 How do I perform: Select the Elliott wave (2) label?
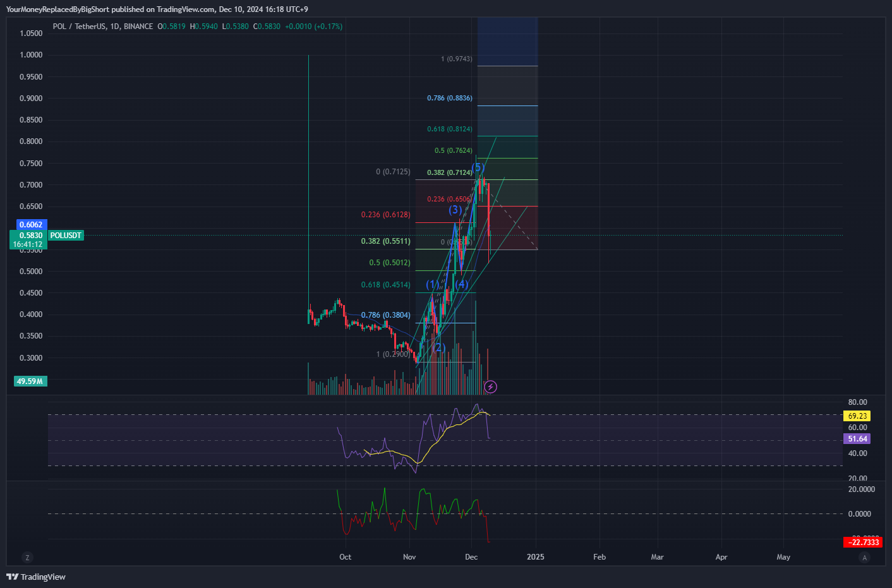tap(440, 347)
